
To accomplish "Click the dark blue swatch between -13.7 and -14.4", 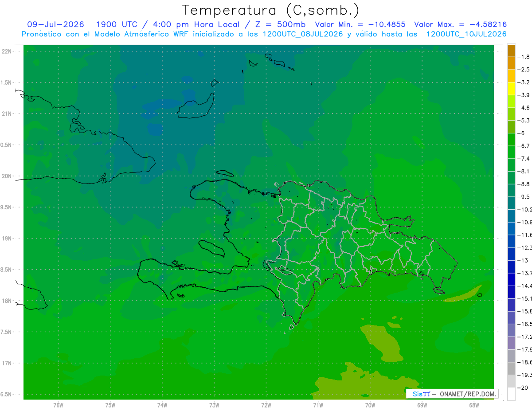I will pyautogui.click(x=511, y=279).
